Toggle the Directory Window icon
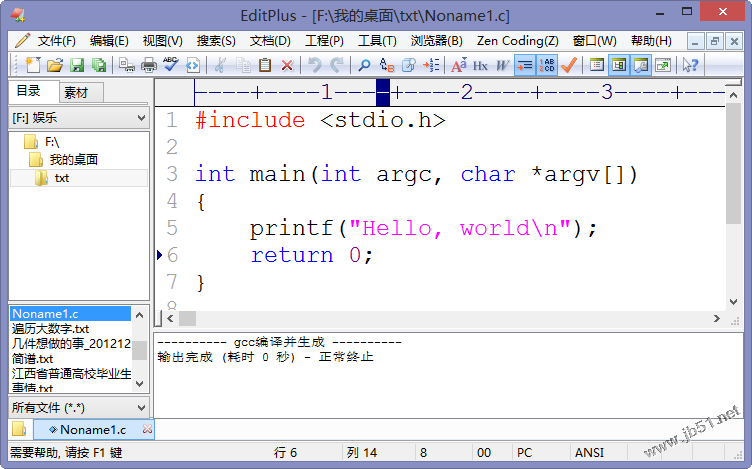This screenshot has width=752, height=469. click(x=619, y=65)
